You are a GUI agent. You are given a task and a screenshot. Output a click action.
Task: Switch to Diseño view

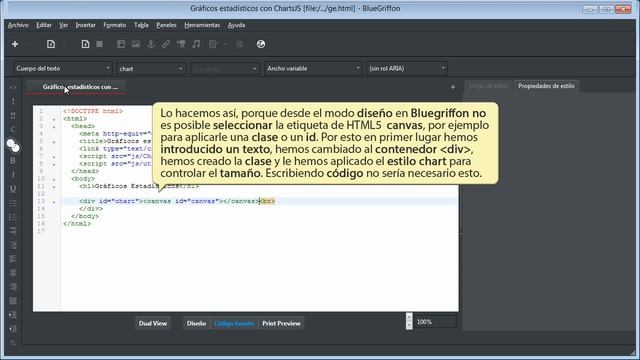point(196,323)
